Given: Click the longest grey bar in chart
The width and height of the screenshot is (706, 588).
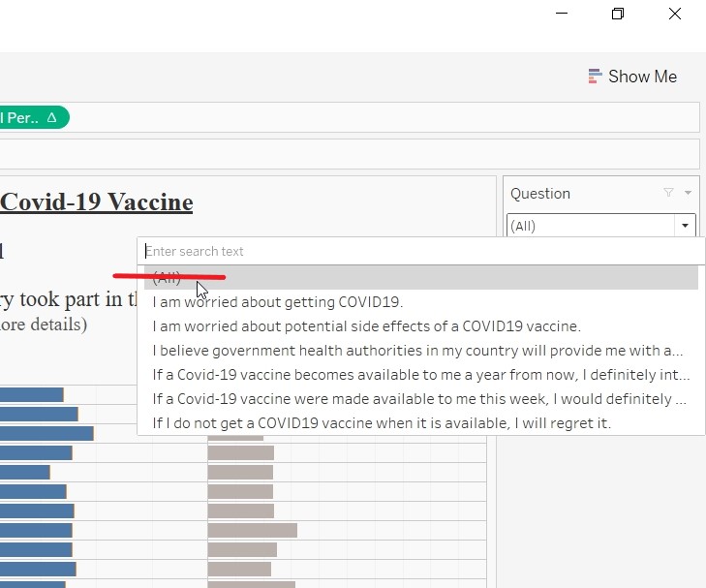Looking at the screenshot, I should pyautogui.click(x=252, y=530).
